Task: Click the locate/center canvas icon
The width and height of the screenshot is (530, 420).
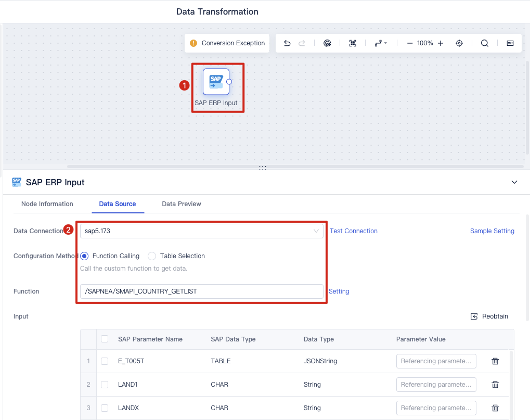Action: 459,43
